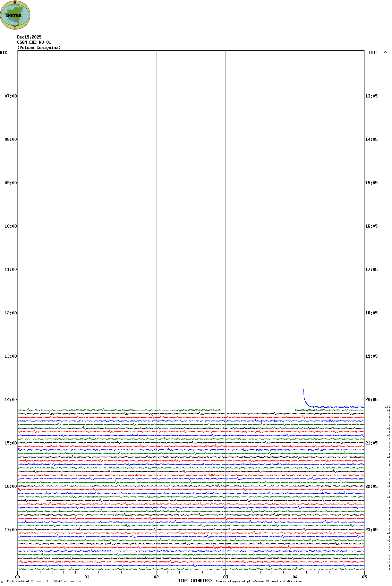Image resolution: width=392 pixels, height=586 pixels.
Task: Click the 17:00 local time label
Action: point(10,530)
